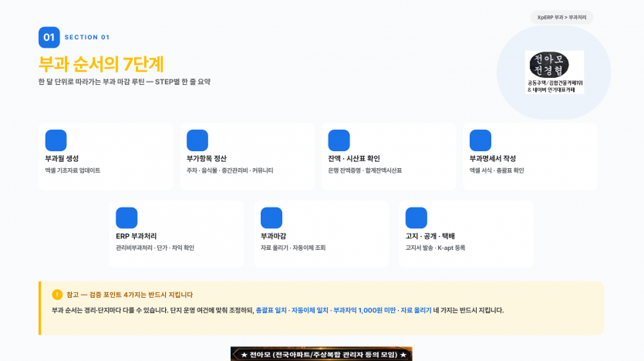Click the blue icon above 부가항목 정산
The image size is (644, 361).
tap(197, 140)
